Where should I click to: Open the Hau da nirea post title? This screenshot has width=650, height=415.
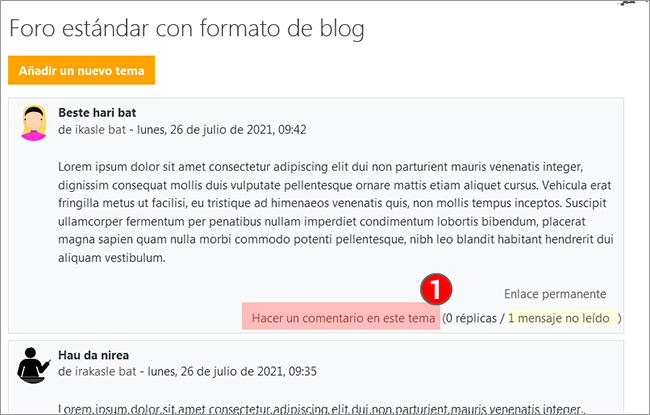(94, 354)
